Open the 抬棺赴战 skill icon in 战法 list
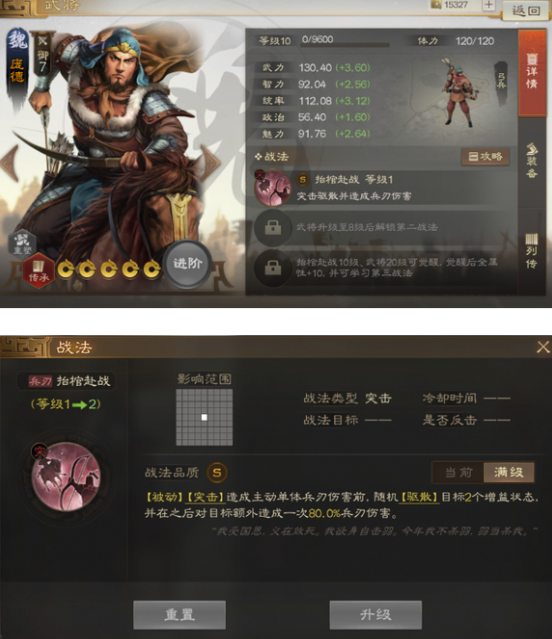Viewport: 552px width, 639px height. pyautogui.click(x=273, y=188)
